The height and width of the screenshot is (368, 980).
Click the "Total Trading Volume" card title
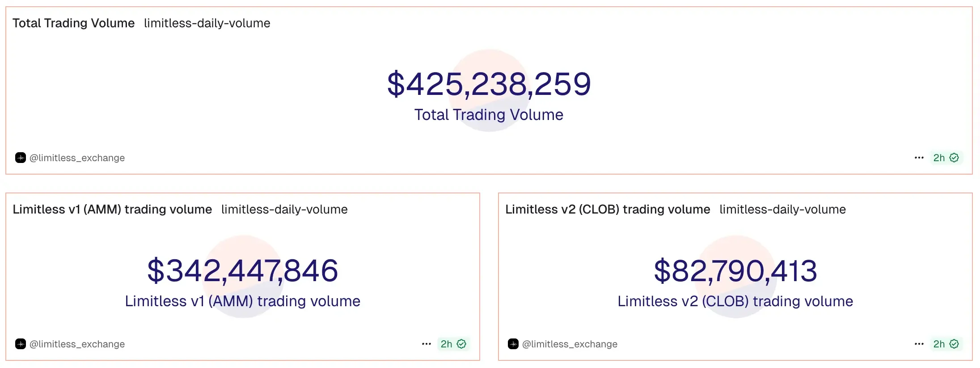(x=73, y=23)
